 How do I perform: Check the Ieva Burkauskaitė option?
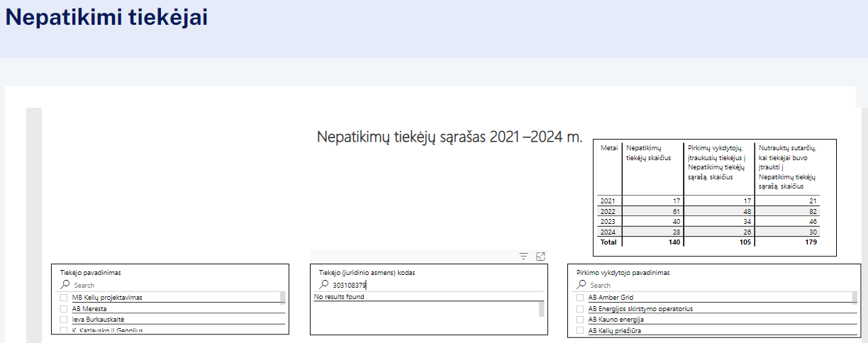pos(65,320)
